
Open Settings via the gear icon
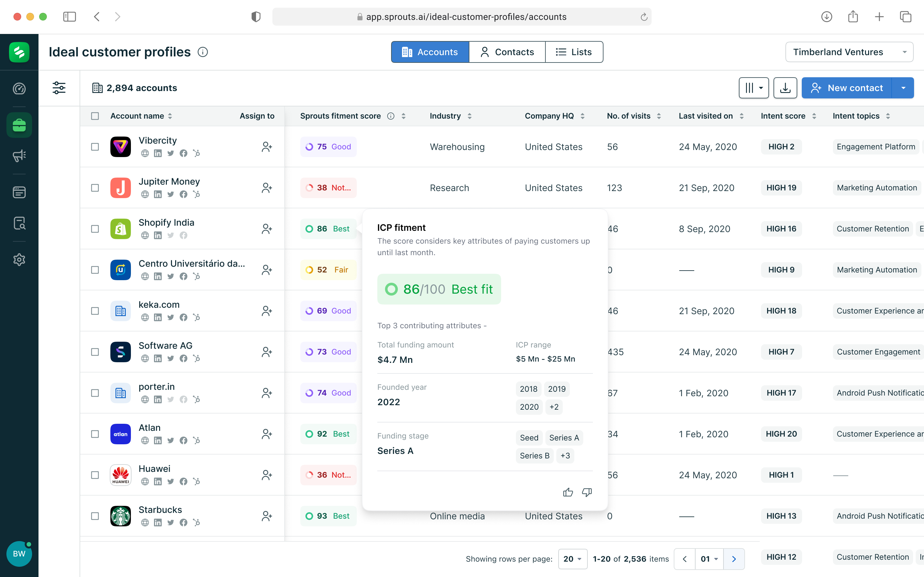pos(19,260)
